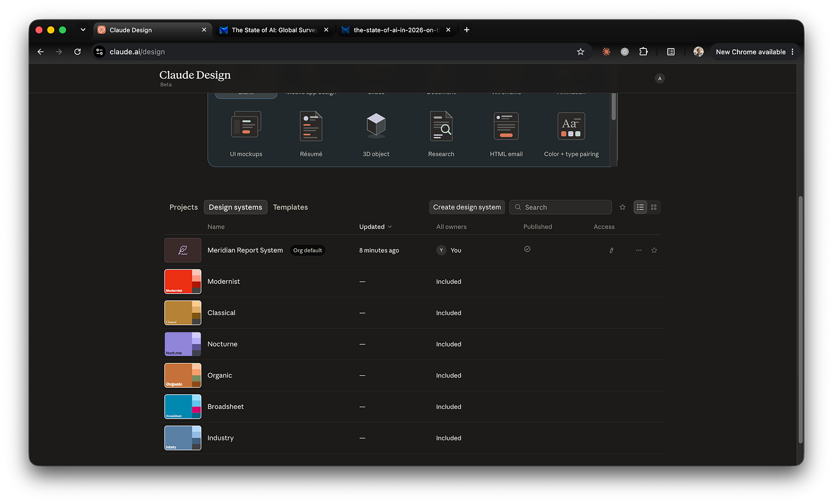Image resolution: width=833 pixels, height=504 pixels.
Task: Open the Chrome three-dot menu
Action: tap(792, 51)
